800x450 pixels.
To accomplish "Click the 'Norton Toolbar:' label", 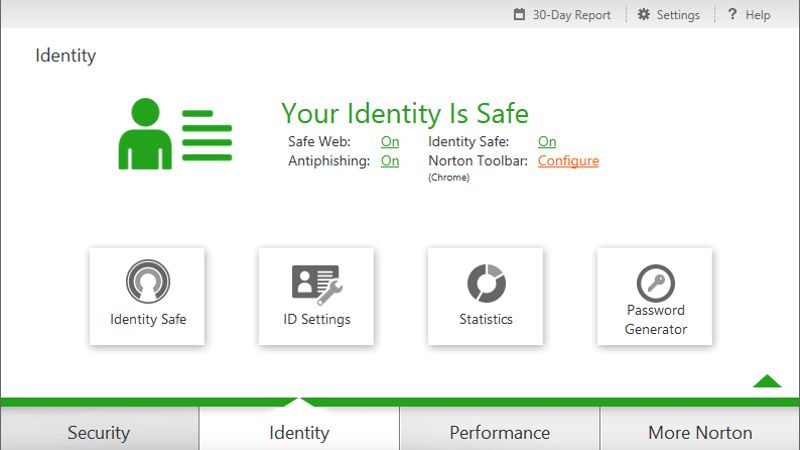I will click(478, 161).
